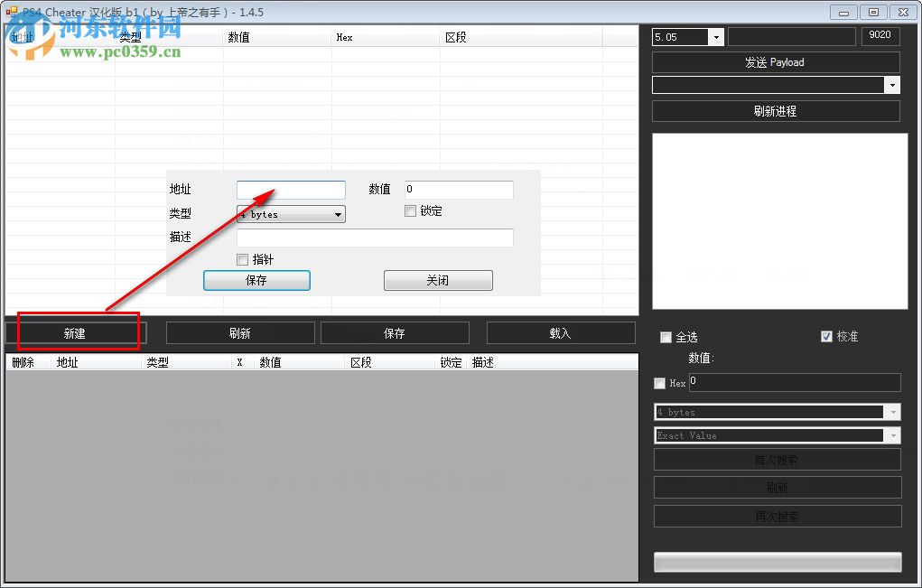Click the X column header in the lower table
922x588 pixels.
(243, 362)
